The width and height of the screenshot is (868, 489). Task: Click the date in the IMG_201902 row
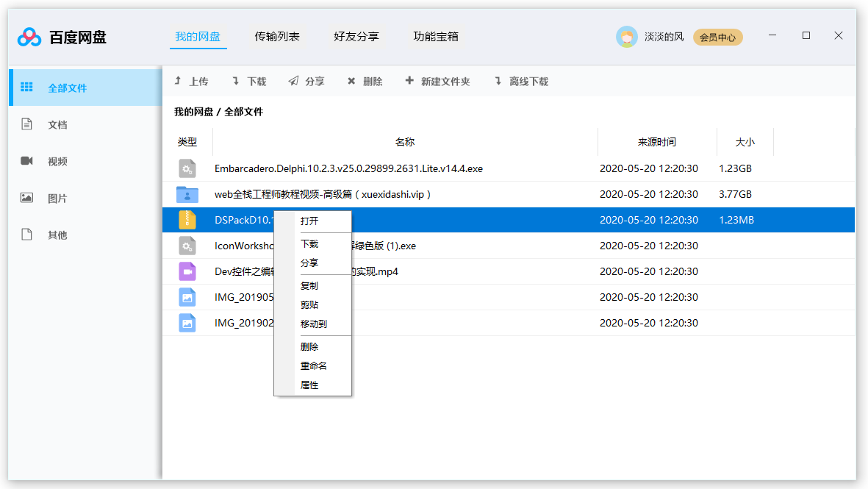(x=649, y=323)
